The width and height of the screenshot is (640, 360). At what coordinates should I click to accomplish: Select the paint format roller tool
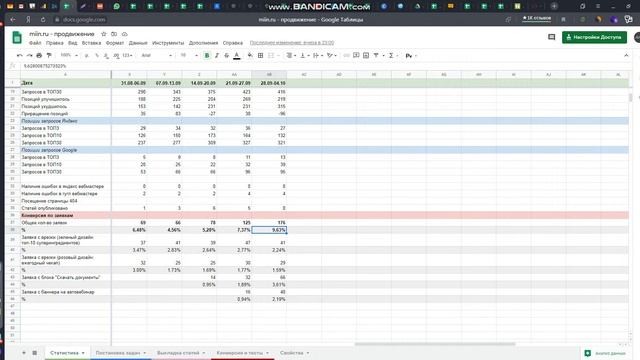click(x=49, y=56)
